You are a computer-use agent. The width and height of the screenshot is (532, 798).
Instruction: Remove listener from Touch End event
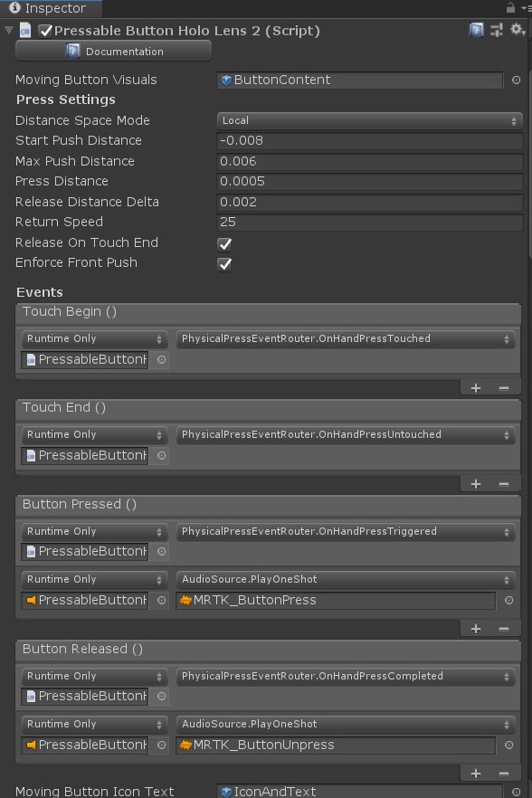(504, 484)
